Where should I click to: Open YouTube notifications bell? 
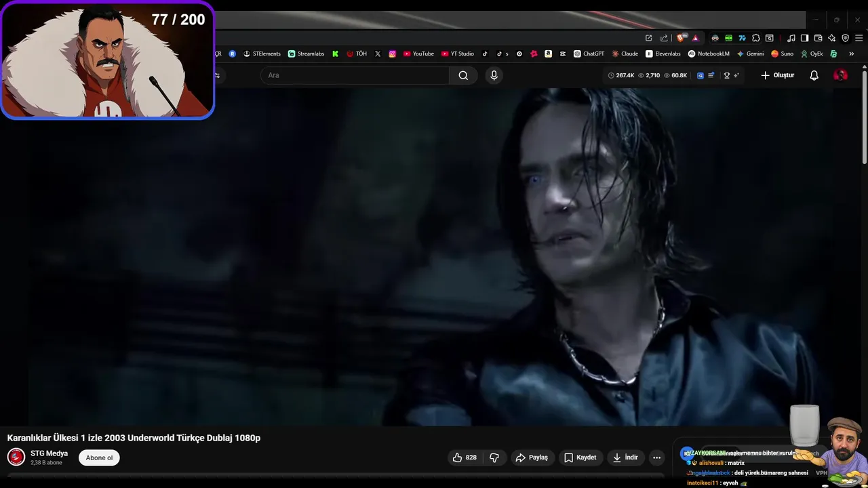[x=814, y=75]
